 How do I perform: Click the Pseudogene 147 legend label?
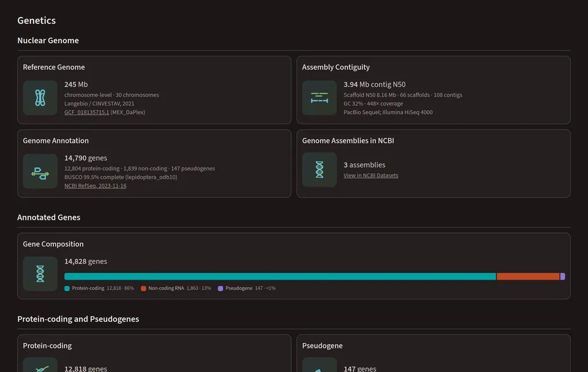point(250,288)
